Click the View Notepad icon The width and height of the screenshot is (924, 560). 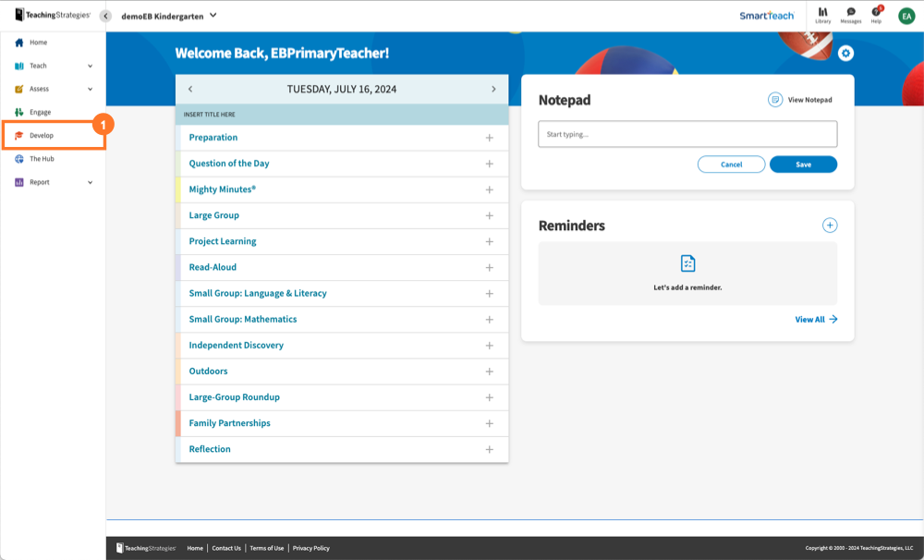pyautogui.click(x=775, y=100)
